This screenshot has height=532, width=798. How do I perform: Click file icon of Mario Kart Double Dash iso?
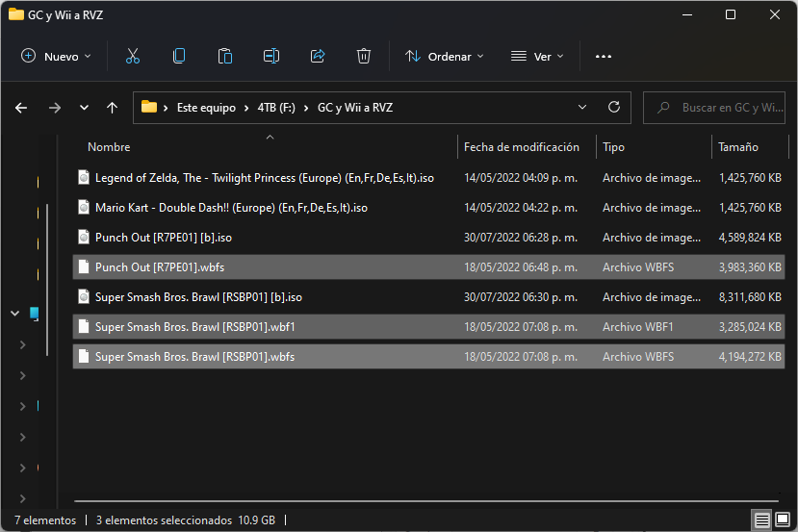pyautogui.click(x=84, y=208)
